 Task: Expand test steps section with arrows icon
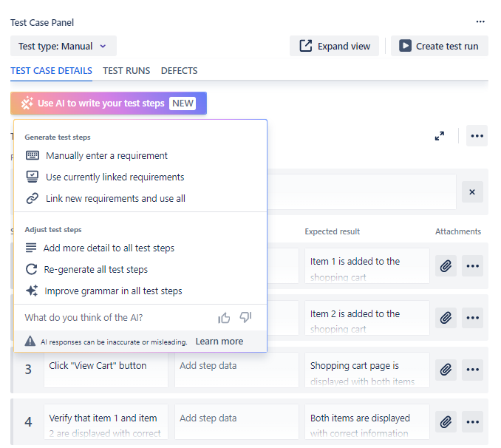pos(440,136)
